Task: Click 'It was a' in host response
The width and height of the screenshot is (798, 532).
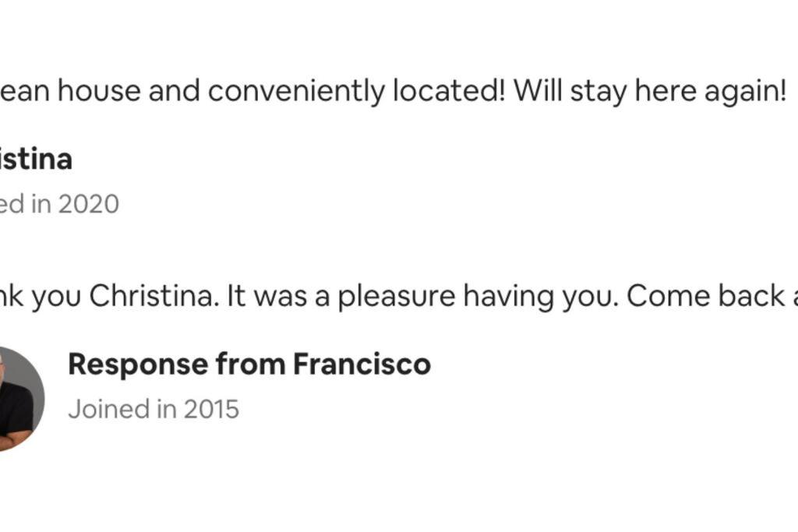Action: click(x=278, y=295)
